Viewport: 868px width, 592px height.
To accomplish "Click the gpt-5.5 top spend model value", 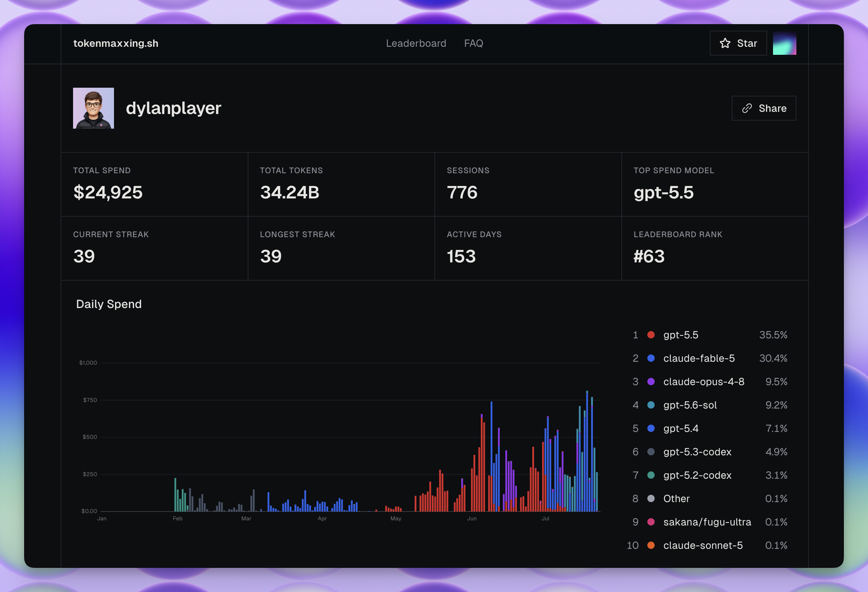I will pos(663,193).
